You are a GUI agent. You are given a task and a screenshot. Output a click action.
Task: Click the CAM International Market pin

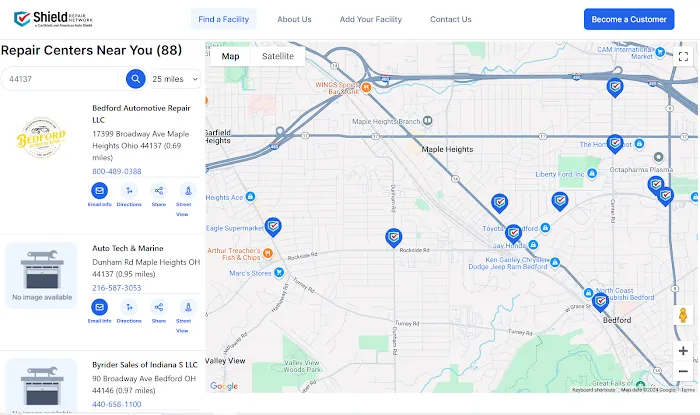(x=660, y=52)
